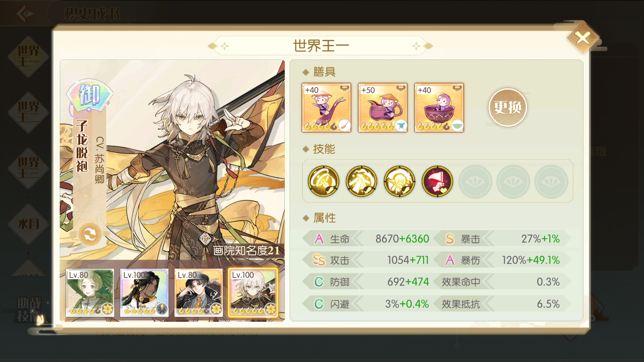Screen dimensions: 644x362
Task: Select the green-haired Lv.80 character thumbnail
Action: [x=90, y=293]
